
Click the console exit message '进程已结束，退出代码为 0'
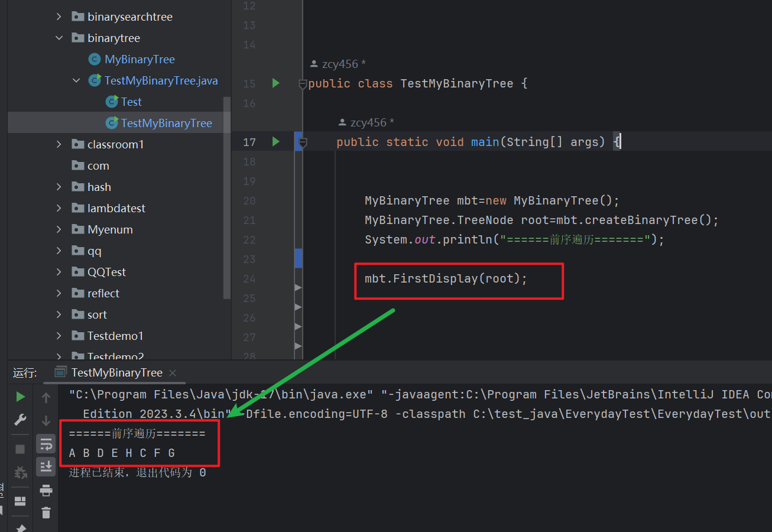coord(137,472)
